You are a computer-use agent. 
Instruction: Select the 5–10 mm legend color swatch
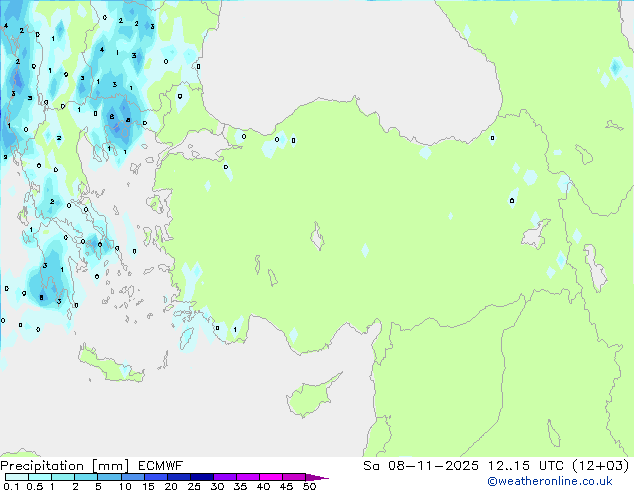pos(109,477)
